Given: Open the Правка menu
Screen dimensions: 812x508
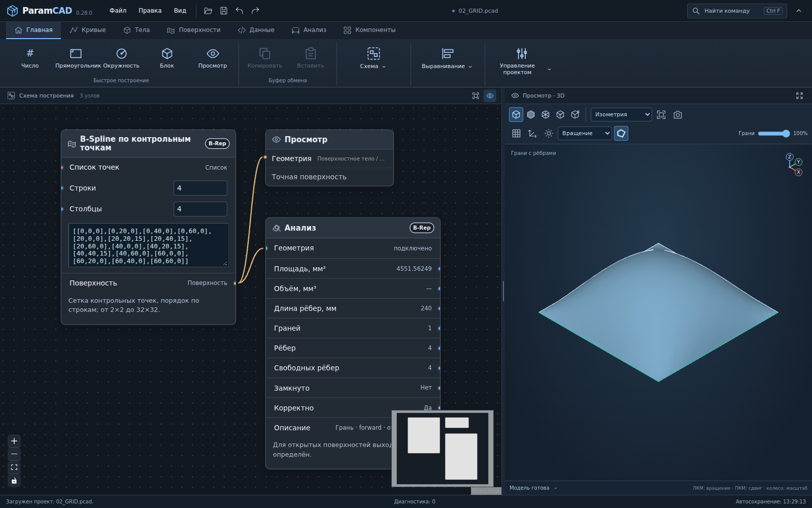Looking at the screenshot, I should coord(150,11).
